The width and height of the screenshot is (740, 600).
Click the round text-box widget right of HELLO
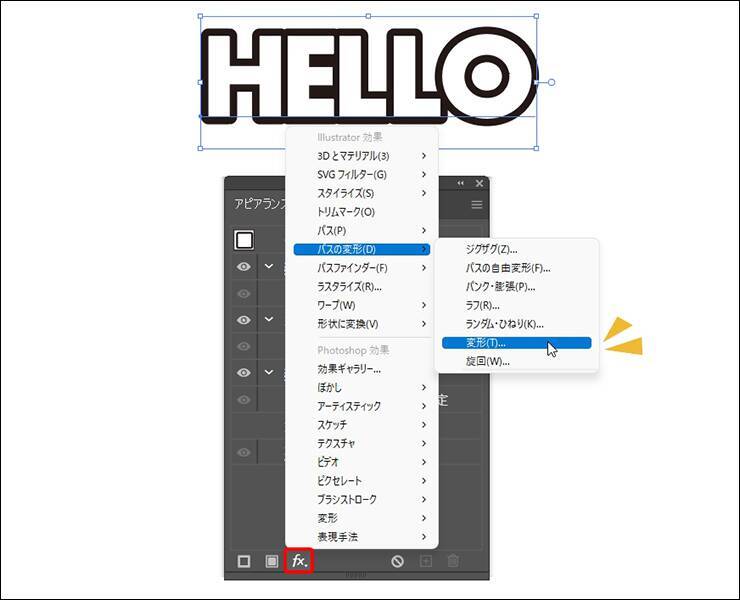(551, 82)
